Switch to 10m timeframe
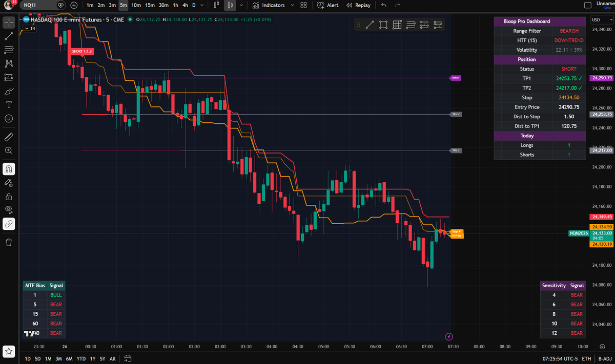Screen dimensions: 615x364 click(136, 5)
